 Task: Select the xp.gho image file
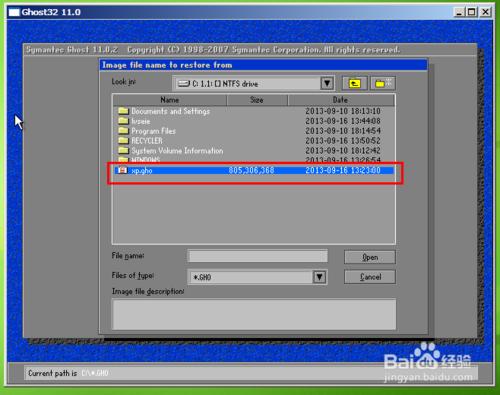click(254, 171)
